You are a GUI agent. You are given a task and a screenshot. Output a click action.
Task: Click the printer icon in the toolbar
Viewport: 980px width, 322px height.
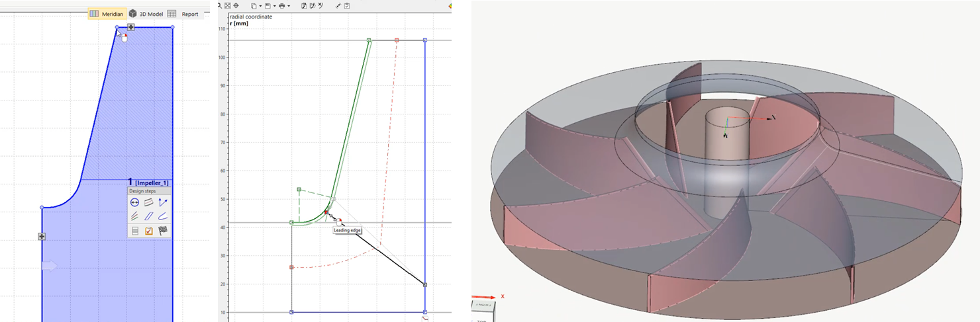tap(281, 6)
